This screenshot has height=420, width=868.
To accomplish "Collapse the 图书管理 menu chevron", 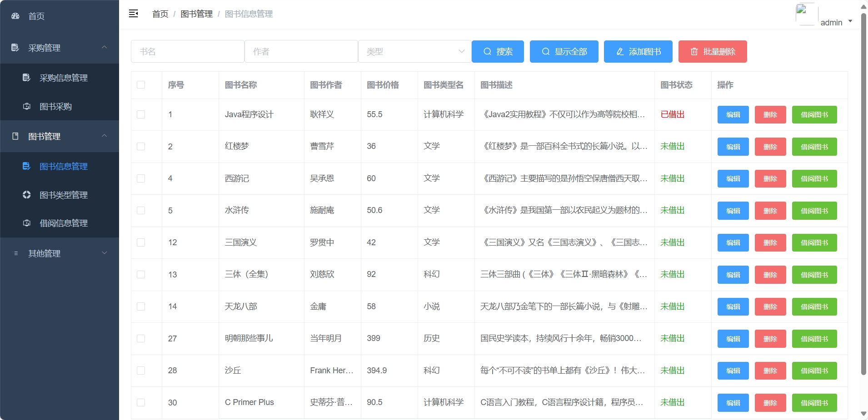I will [x=104, y=136].
